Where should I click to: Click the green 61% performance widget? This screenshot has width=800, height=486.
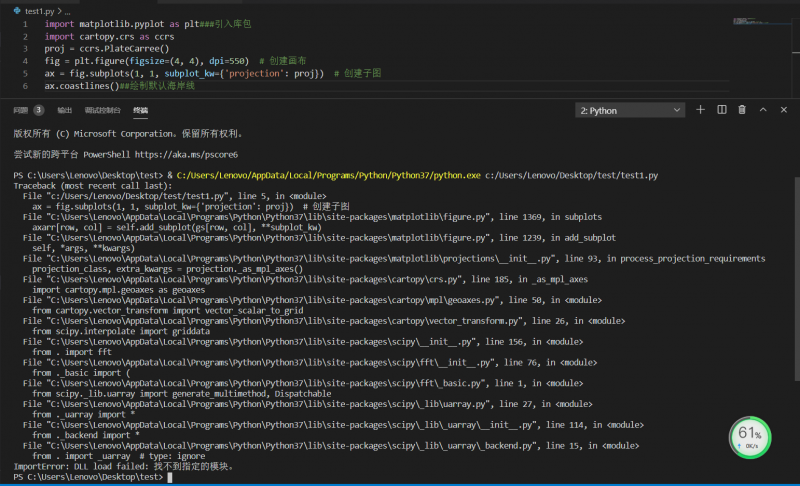pos(750,436)
